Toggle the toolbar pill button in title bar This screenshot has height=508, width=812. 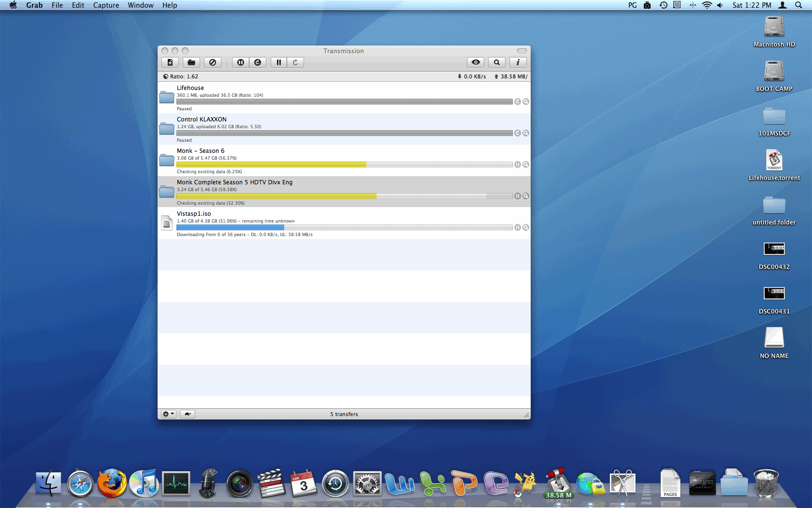(x=522, y=51)
